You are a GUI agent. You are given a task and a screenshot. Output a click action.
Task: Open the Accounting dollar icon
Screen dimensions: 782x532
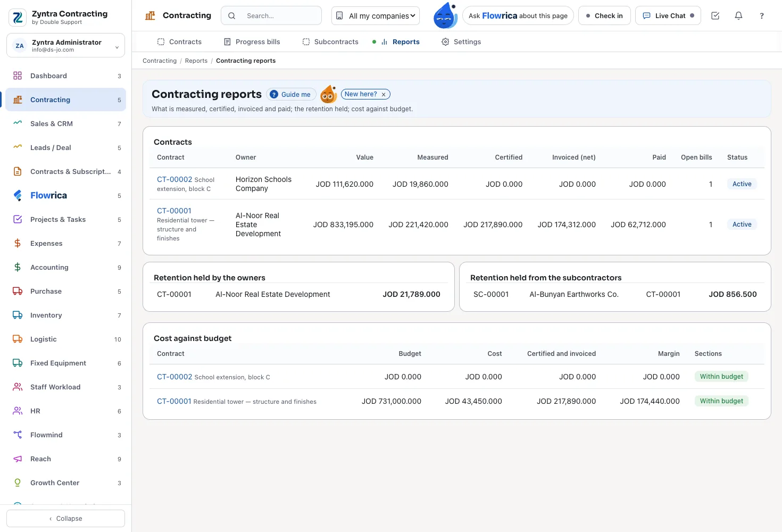click(18, 267)
